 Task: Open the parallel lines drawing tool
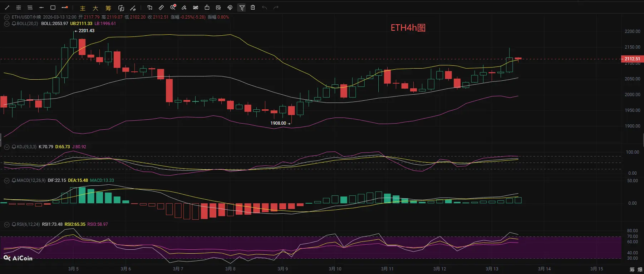click(x=19, y=8)
